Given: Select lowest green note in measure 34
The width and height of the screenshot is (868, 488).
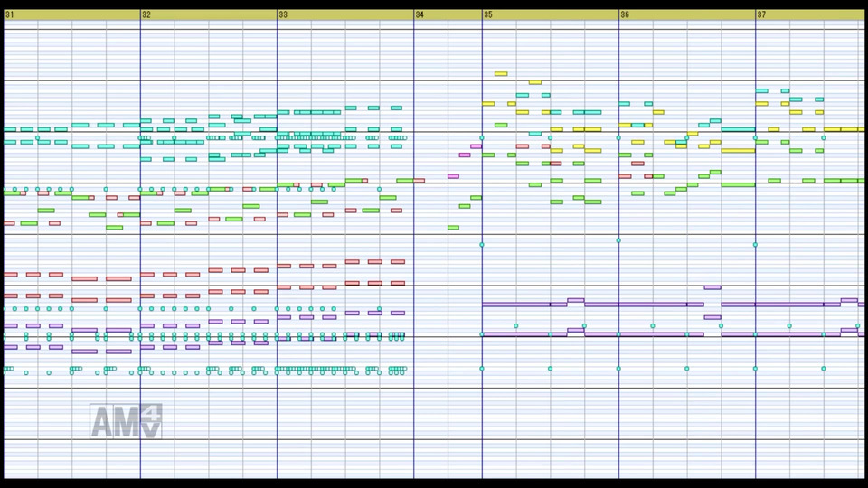Looking at the screenshot, I should pyautogui.click(x=453, y=228).
